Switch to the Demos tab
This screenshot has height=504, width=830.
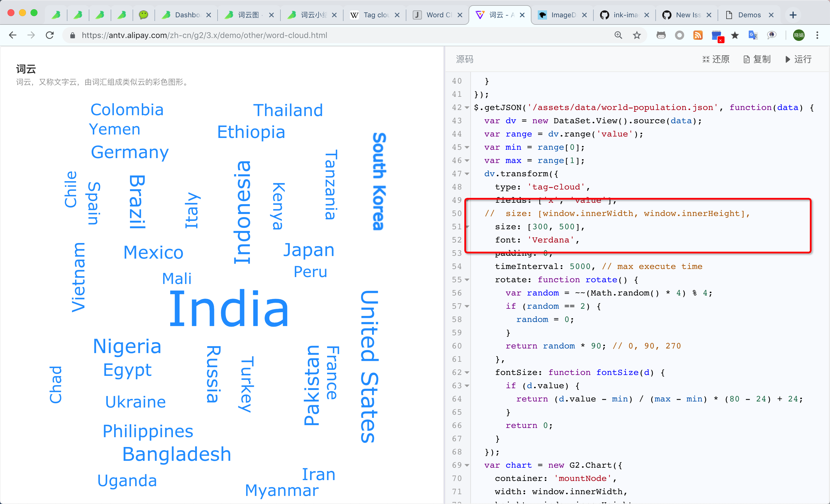pos(750,15)
